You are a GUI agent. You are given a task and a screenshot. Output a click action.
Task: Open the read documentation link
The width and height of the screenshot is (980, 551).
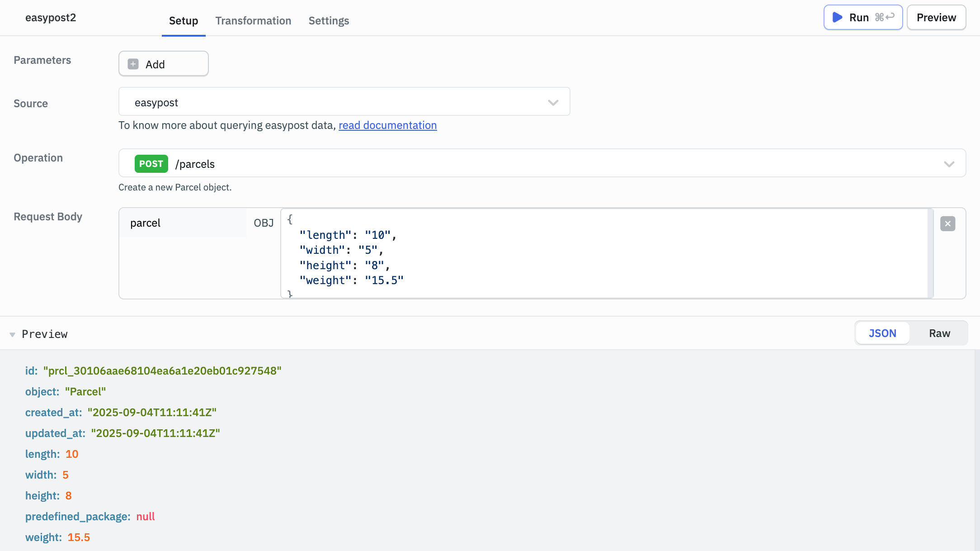click(x=387, y=125)
